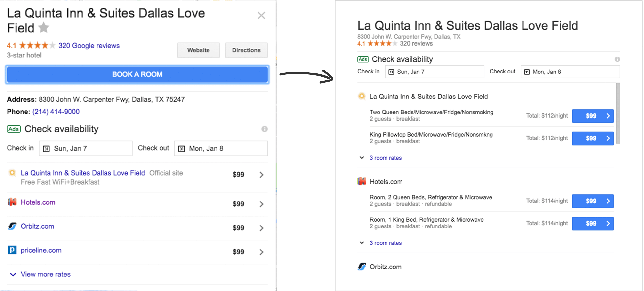Click La Quinta sun logo in right panel
The height and width of the screenshot is (291, 644).
[x=362, y=96]
